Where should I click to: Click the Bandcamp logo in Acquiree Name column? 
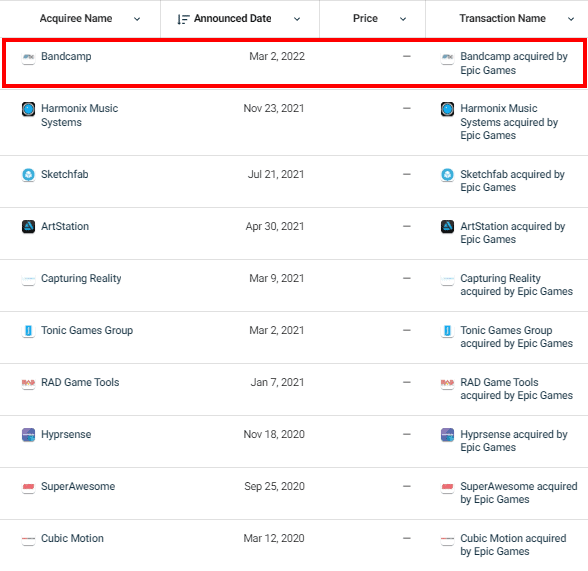(x=28, y=57)
